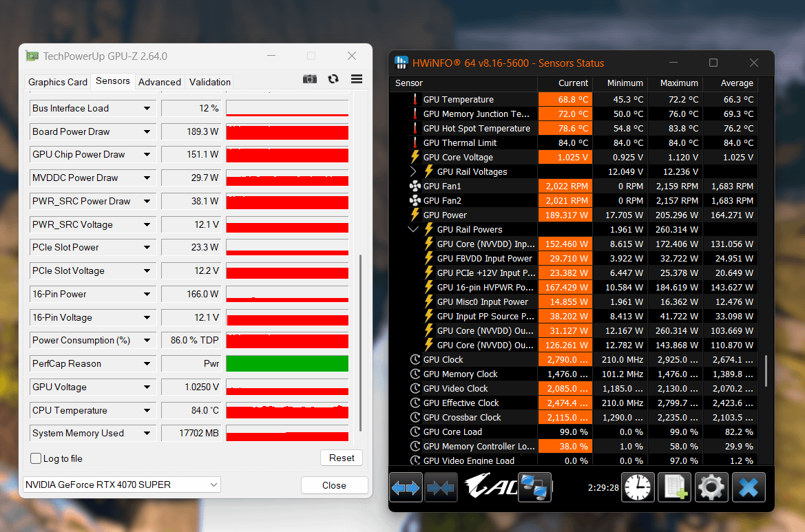Image resolution: width=805 pixels, height=532 pixels.
Task: Open PCIe Slot Power dropdown arrow
Action: pos(147,247)
